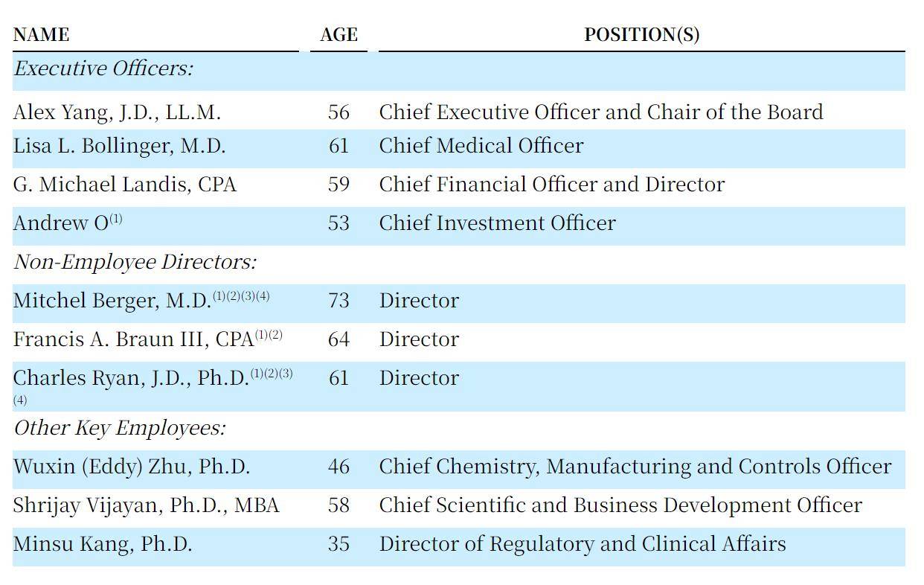Screen dimensions: 924x585
Task: Click Director of Regulatory and Clinical Affairs
Action: tap(582, 544)
